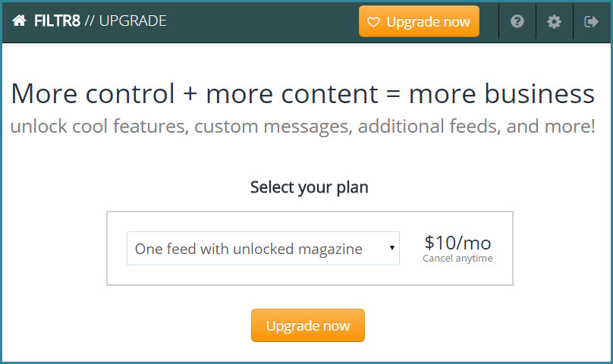Viewport: 613px width, 364px height.
Task: Click the 'Cancel anytime' text
Action: (457, 259)
